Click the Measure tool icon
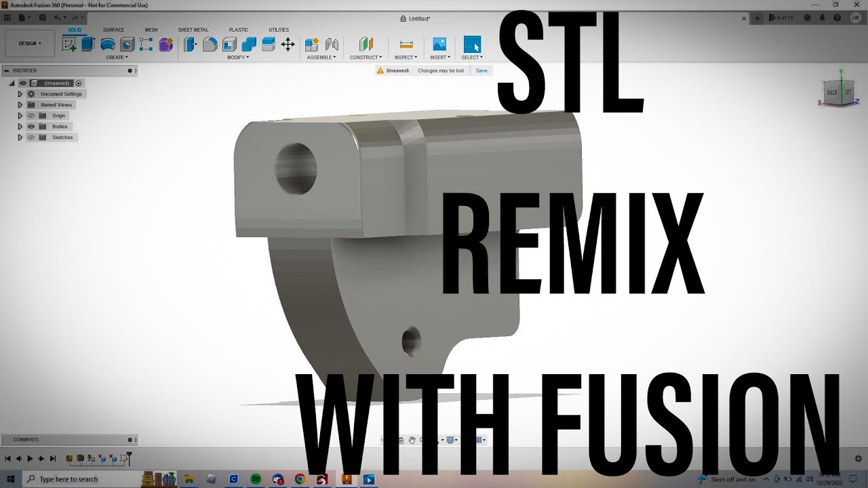This screenshot has height=488, width=868. click(x=406, y=45)
